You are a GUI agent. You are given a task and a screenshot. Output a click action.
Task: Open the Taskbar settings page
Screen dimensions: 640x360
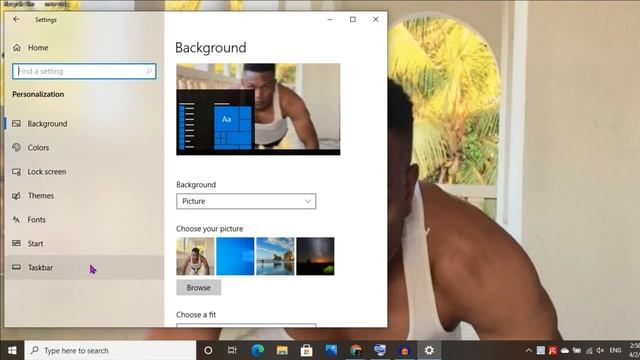(x=84, y=268)
